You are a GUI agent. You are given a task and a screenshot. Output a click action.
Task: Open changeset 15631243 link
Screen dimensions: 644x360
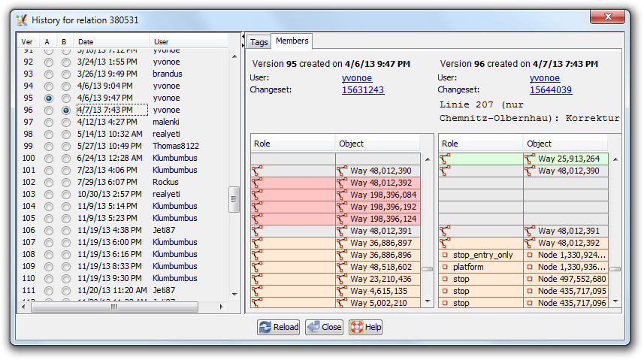(x=363, y=90)
